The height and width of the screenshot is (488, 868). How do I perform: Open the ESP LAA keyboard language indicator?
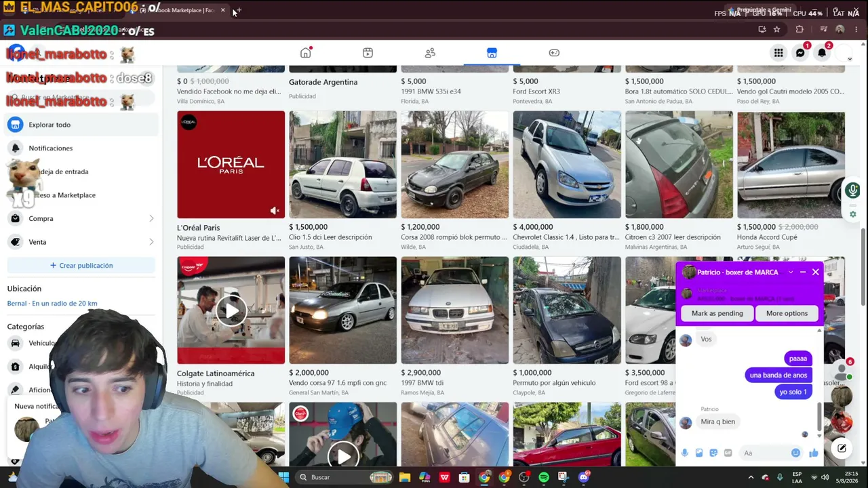[x=797, y=477]
